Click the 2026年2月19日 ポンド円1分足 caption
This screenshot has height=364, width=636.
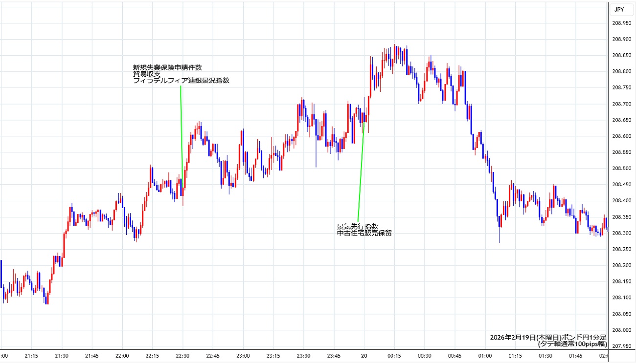[x=548, y=337]
